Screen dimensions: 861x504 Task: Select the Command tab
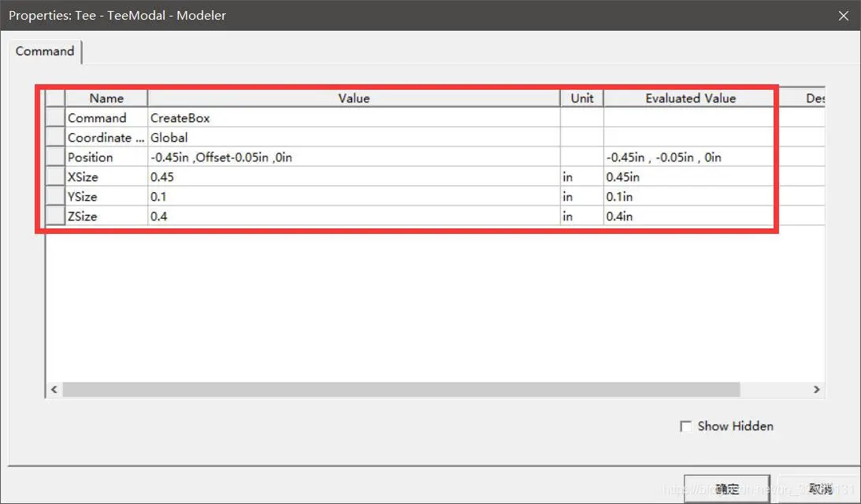[45, 51]
